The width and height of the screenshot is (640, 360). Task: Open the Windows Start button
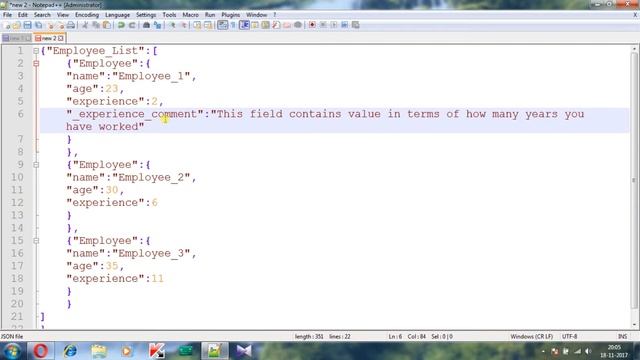tap(12, 351)
